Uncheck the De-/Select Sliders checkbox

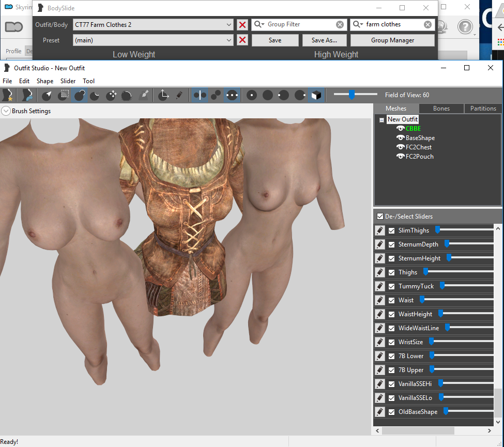pyautogui.click(x=380, y=217)
